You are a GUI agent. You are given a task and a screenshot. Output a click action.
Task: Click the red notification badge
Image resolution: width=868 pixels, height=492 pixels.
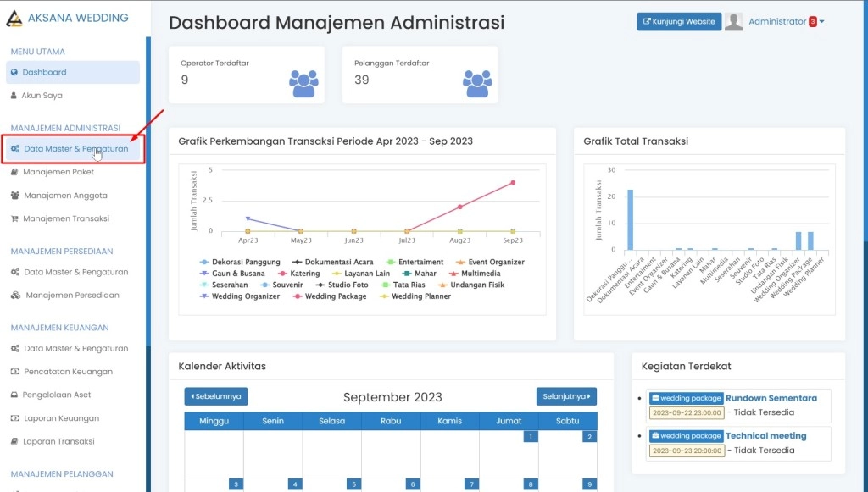pos(813,22)
